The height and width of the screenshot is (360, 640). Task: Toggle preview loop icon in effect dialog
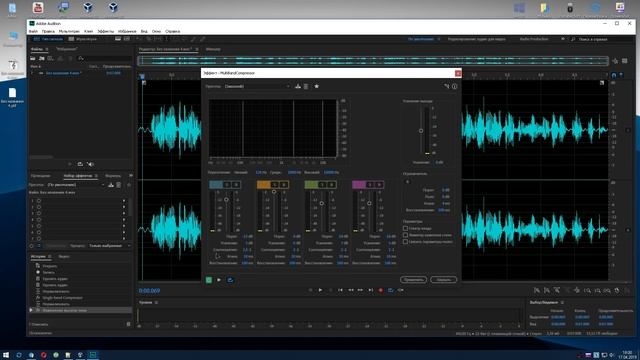[x=230, y=280]
